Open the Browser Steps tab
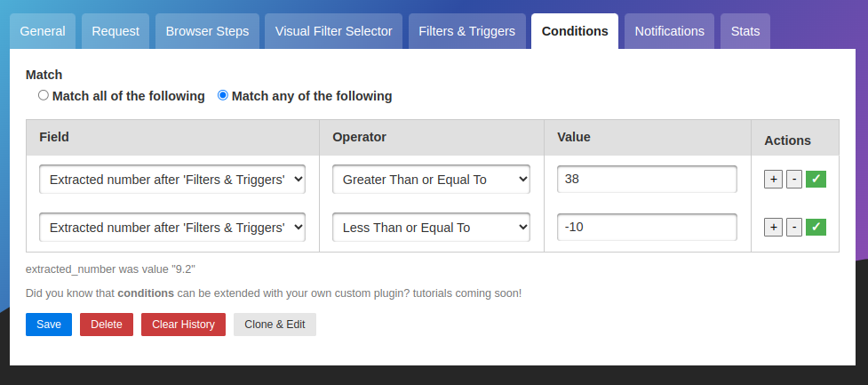Screen dimensions: 868x385 click(x=208, y=31)
